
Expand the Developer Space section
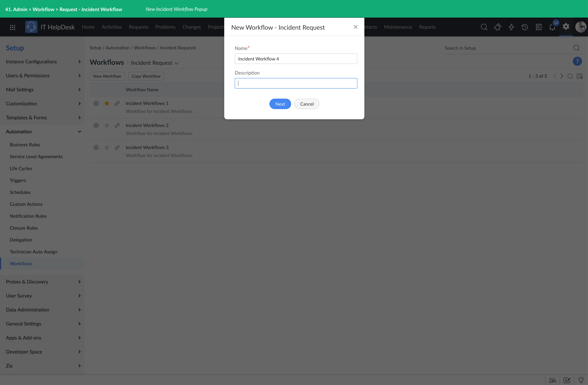pos(42,352)
